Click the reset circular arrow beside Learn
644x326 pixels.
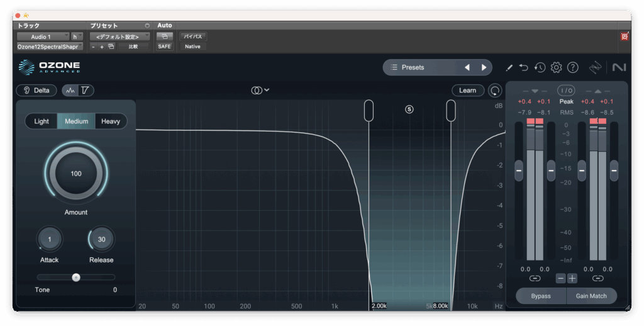(x=495, y=91)
